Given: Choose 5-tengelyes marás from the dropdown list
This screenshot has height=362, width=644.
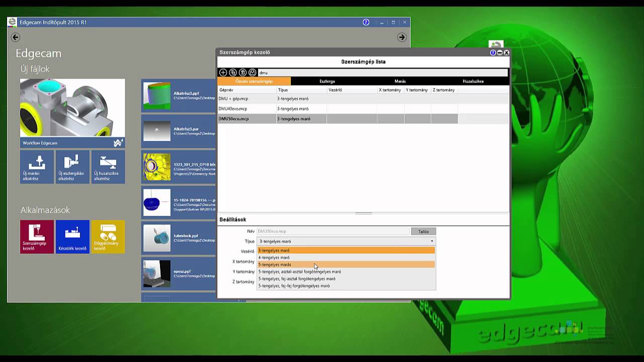Looking at the screenshot, I should [346, 264].
